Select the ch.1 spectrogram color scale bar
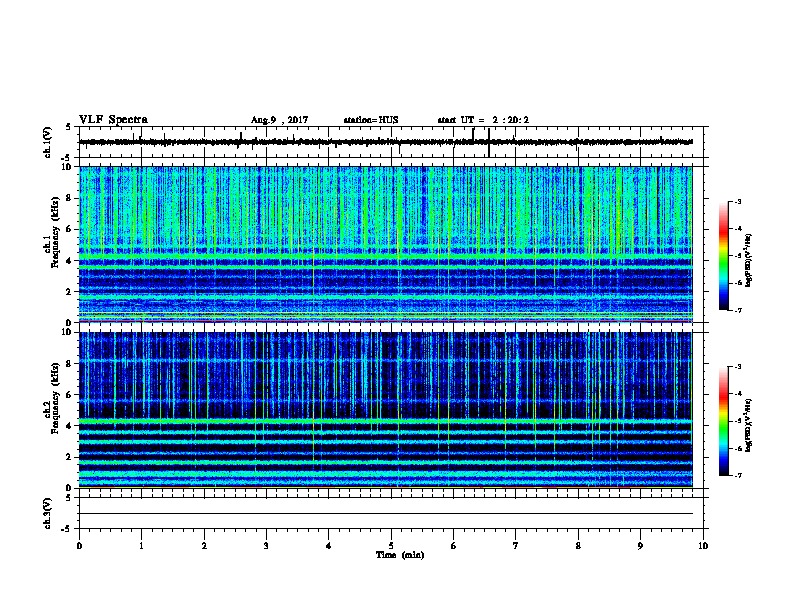This screenshot has width=792, height=612. 724,256
